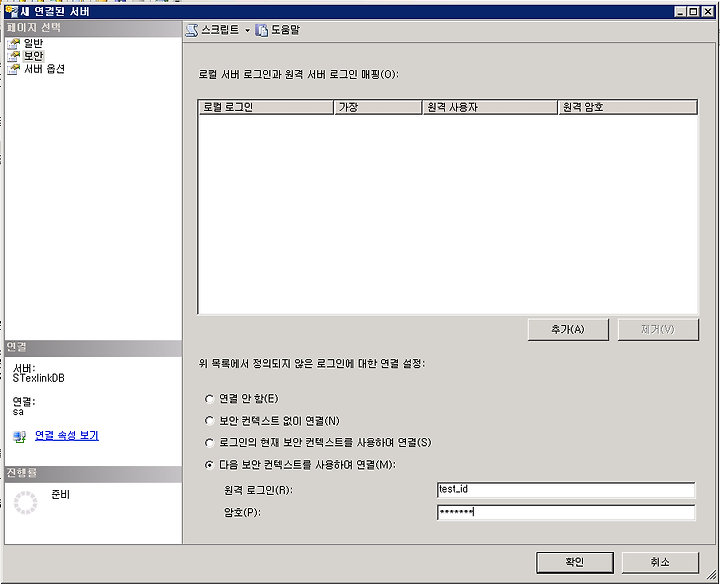Click the 스크립트 script icon in the toolbar

191,30
